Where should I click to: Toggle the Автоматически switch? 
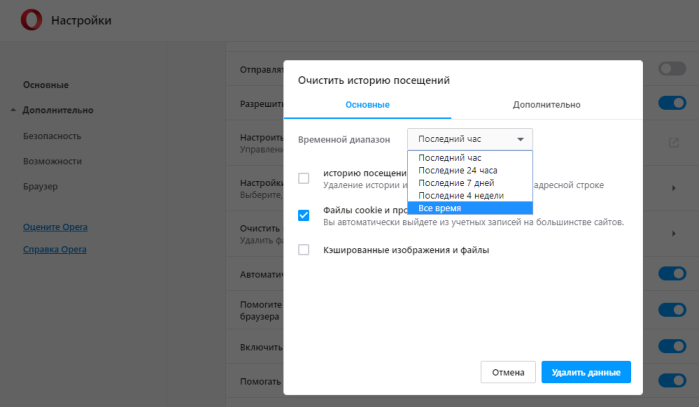pos(672,273)
